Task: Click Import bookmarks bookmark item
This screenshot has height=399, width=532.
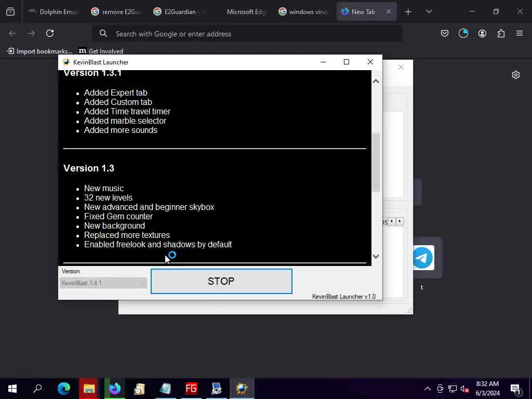Action: coord(39,51)
